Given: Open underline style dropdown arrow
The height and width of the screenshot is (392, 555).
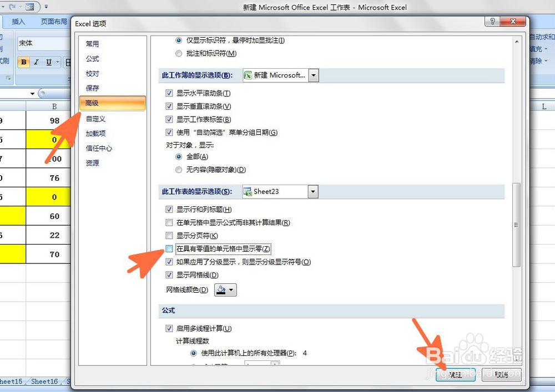Looking at the screenshot, I should [x=58, y=62].
